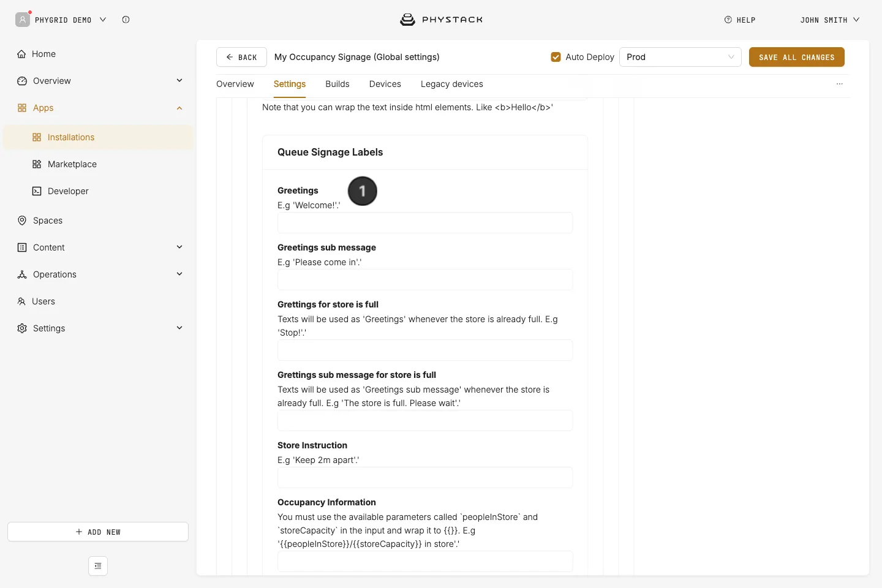The height and width of the screenshot is (588, 882).
Task: Click the Greetings input field
Action: tap(425, 223)
